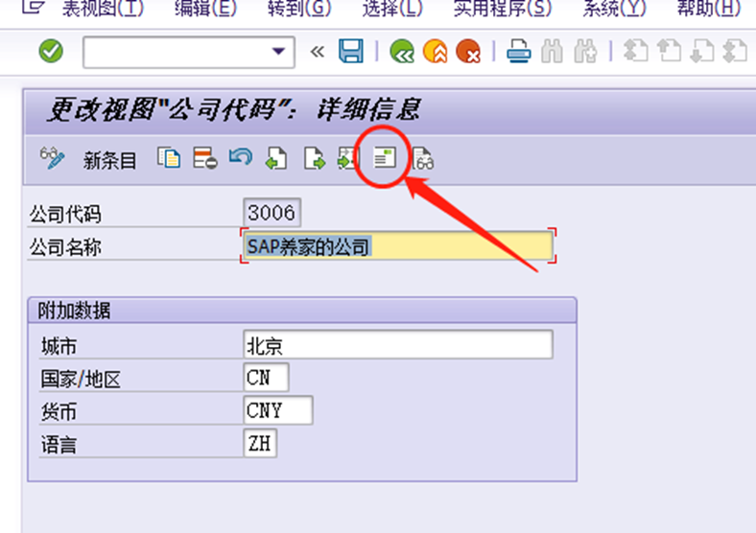Click the 公司名称 label
756x533 pixels.
coord(65,247)
